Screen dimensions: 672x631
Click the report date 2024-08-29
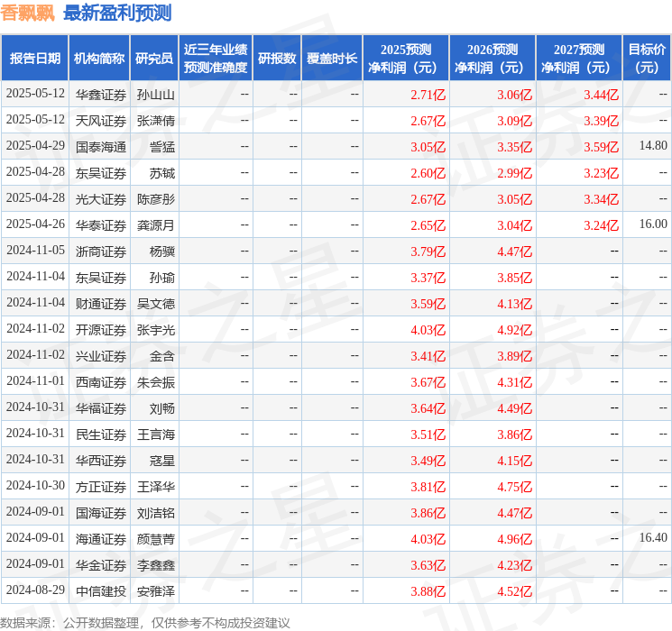pyautogui.click(x=35, y=590)
